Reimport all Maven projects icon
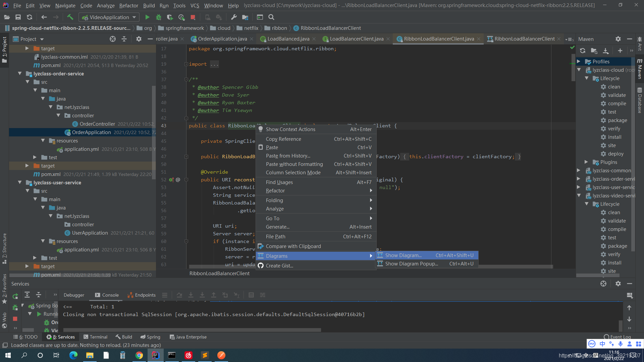 coord(583,51)
